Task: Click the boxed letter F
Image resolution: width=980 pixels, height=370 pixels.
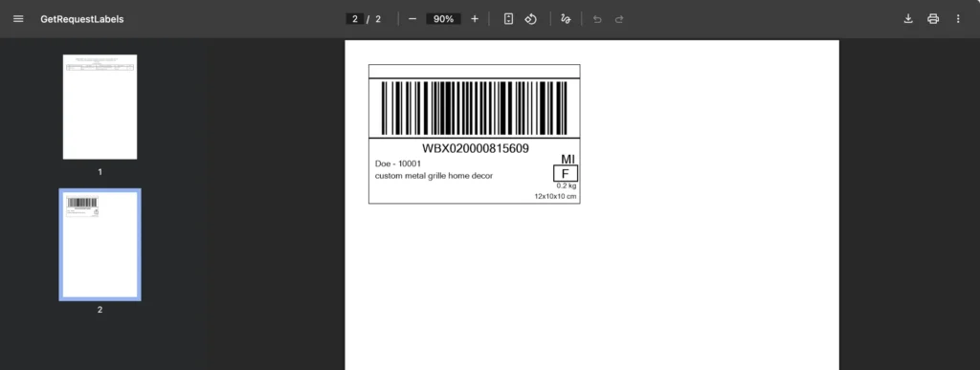Action: pyautogui.click(x=566, y=173)
